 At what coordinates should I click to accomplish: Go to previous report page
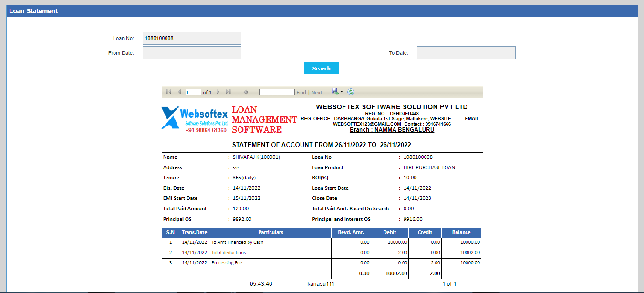pos(179,92)
